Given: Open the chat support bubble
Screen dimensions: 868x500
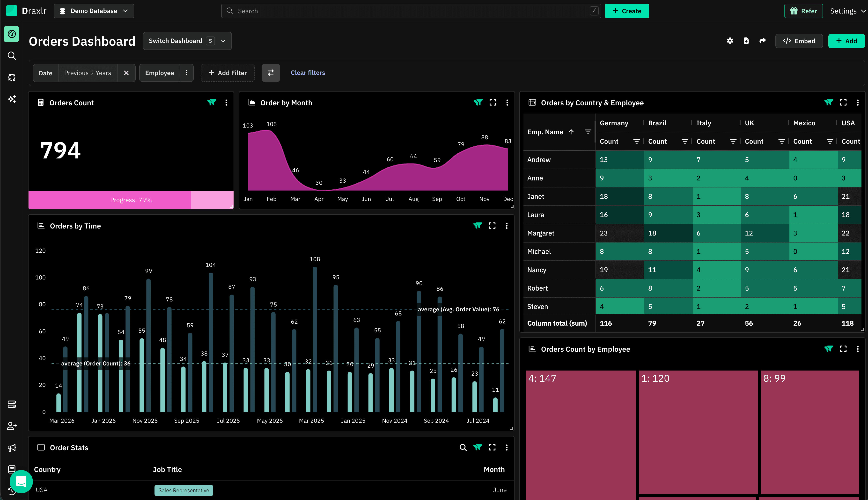Looking at the screenshot, I should click(x=21, y=481).
